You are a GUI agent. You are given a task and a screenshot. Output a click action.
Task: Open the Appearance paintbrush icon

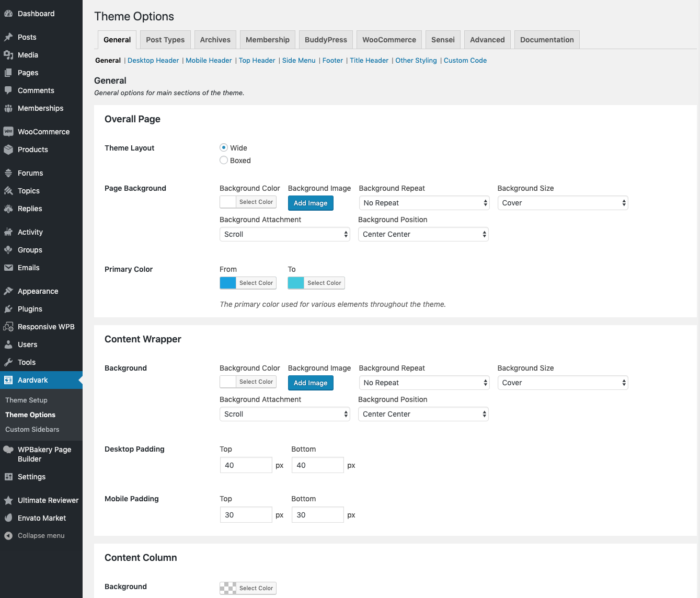pos(8,291)
